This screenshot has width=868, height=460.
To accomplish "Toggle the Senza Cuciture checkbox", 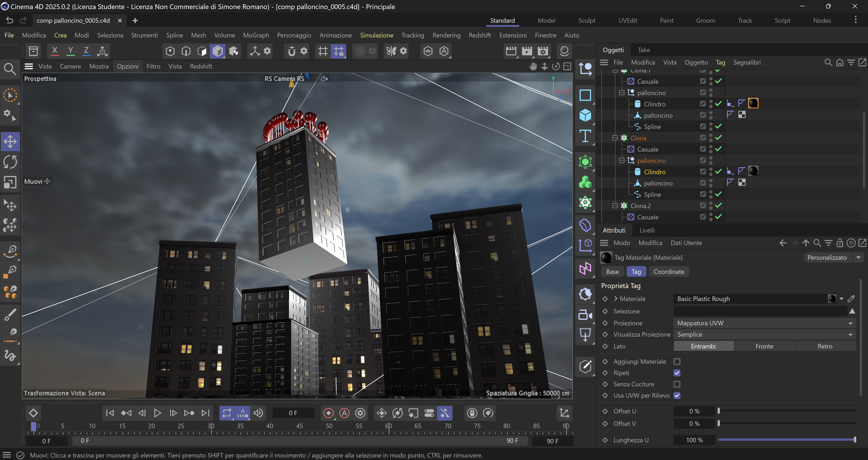I will [x=677, y=384].
